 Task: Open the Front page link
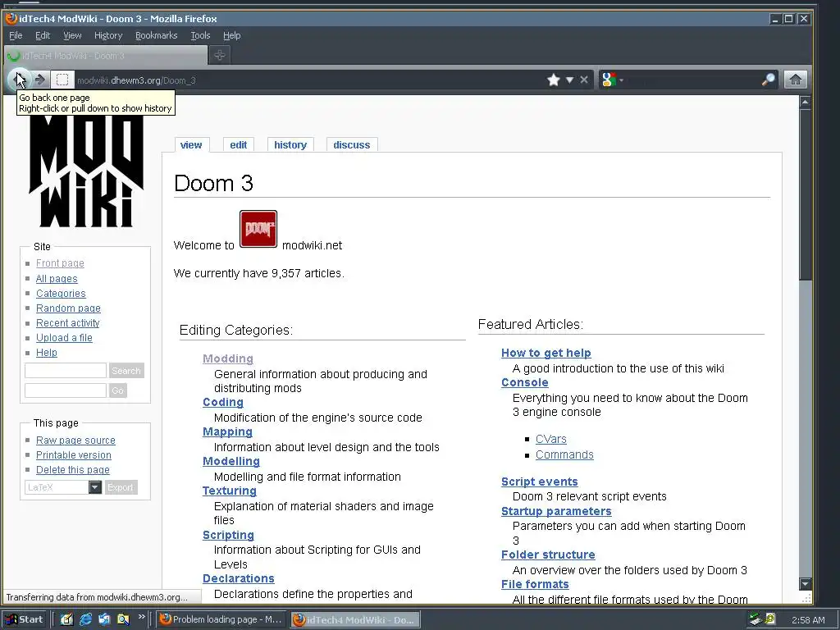click(60, 263)
